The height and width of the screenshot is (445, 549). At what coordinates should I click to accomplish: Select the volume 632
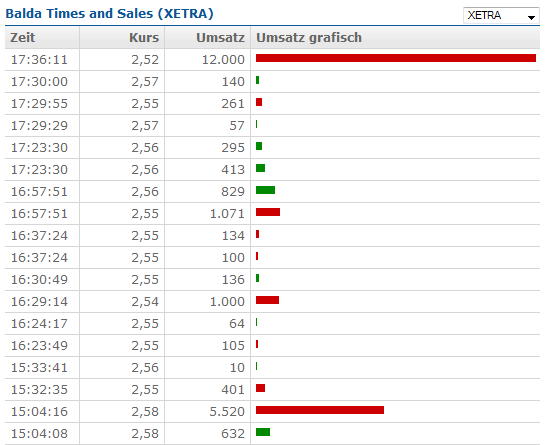(233, 434)
